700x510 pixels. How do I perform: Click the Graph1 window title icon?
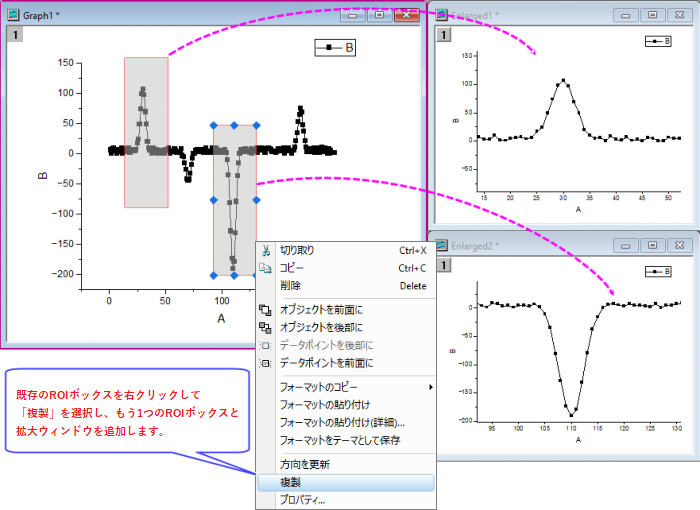pyautogui.click(x=13, y=15)
